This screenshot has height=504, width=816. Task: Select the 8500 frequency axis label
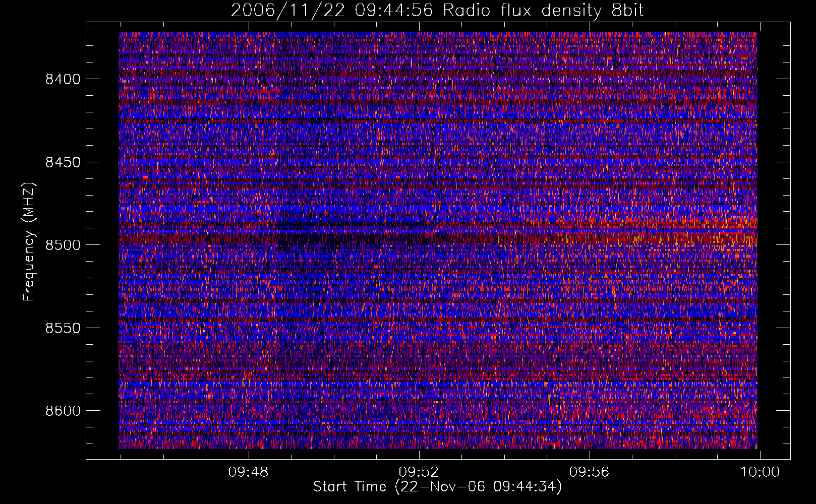click(x=63, y=245)
